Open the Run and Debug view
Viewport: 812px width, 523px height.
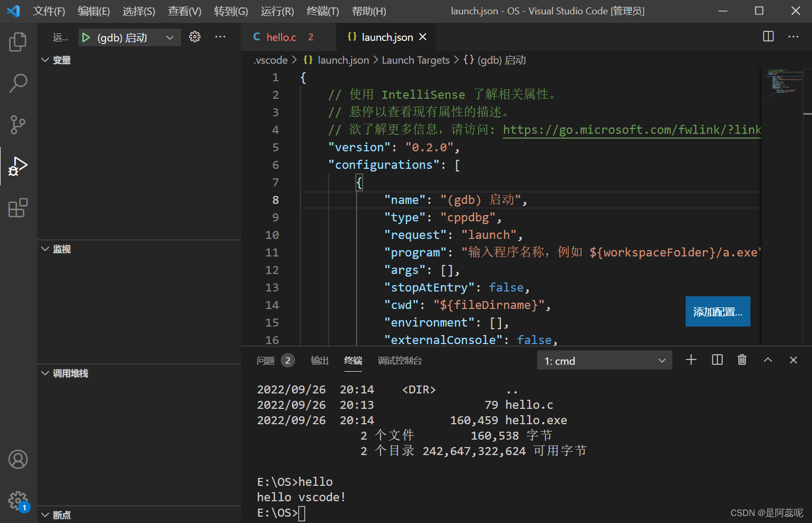18,166
